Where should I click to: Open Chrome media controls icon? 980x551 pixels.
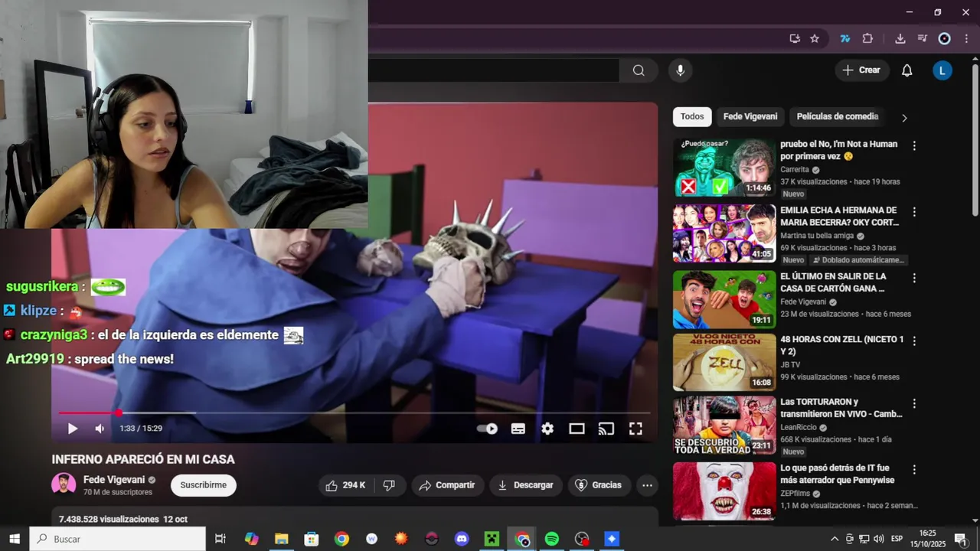point(923,38)
